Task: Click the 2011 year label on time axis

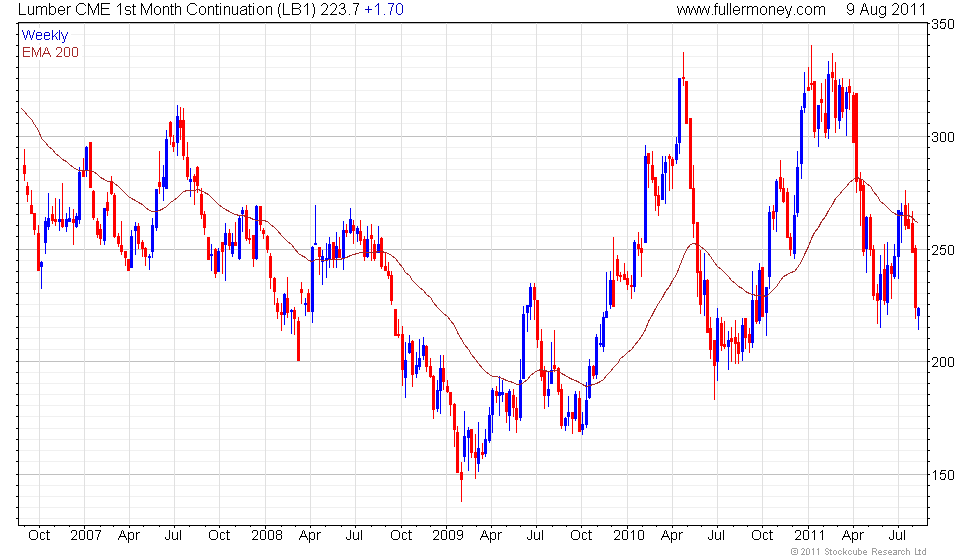Action: pos(810,536)
